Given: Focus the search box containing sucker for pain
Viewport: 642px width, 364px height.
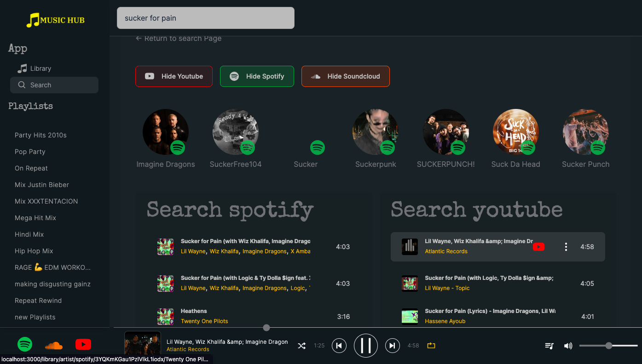Looking at the screenshot, I should coord(206,18).
